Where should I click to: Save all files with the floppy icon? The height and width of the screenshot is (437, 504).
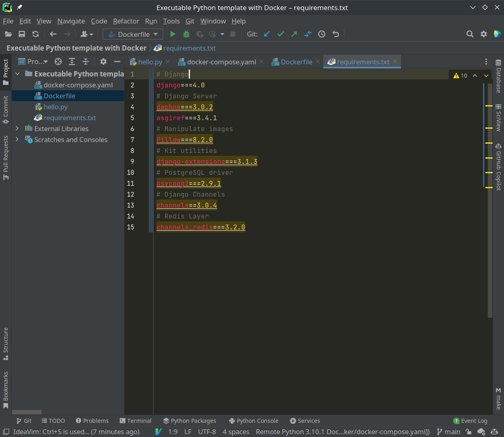(22, 34)
